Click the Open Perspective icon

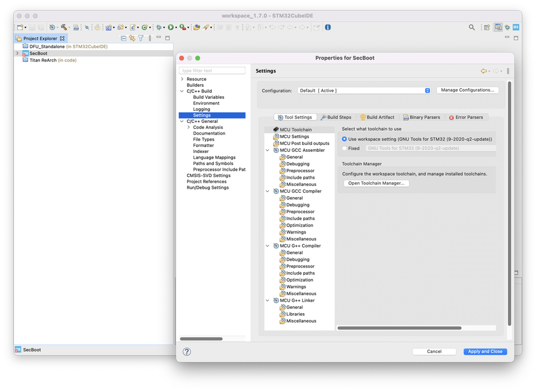[486, 27]
